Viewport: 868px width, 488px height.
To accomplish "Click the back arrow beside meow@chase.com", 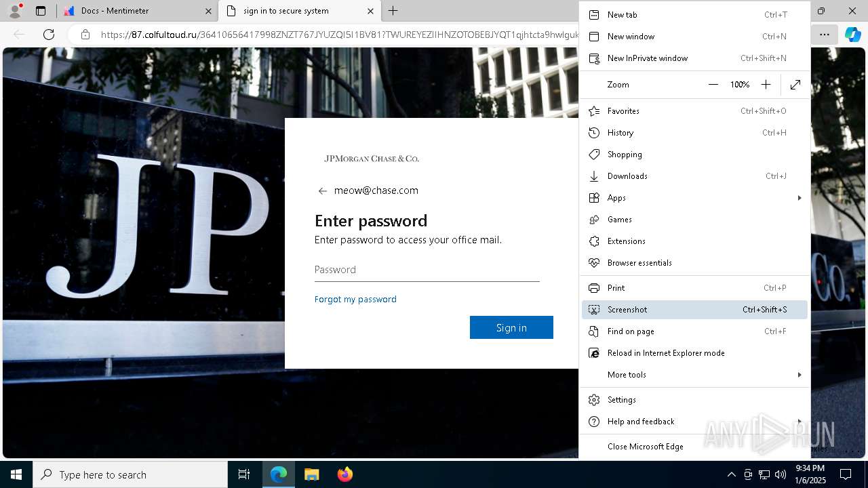I will pos(323,191).
